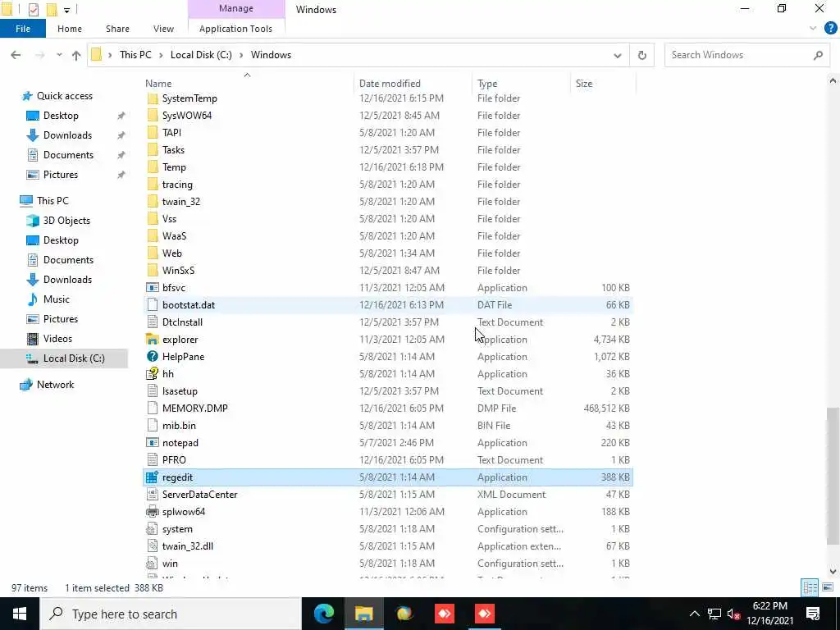Screen dimensions: 840x630
Task: Go up one folder level arrow
Action: (76, 55)
